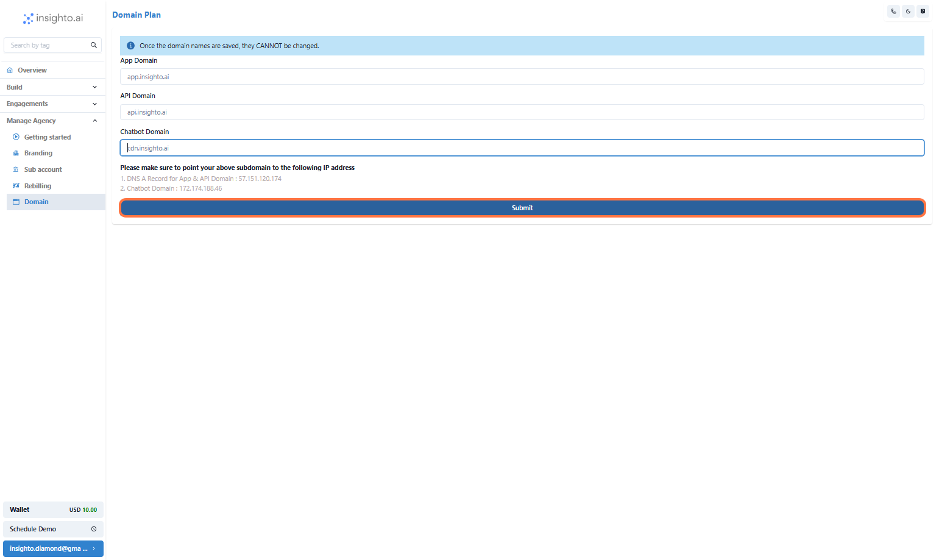Click the Overview home icon
The image size is (939, 560).
click(x=10, y=70)
